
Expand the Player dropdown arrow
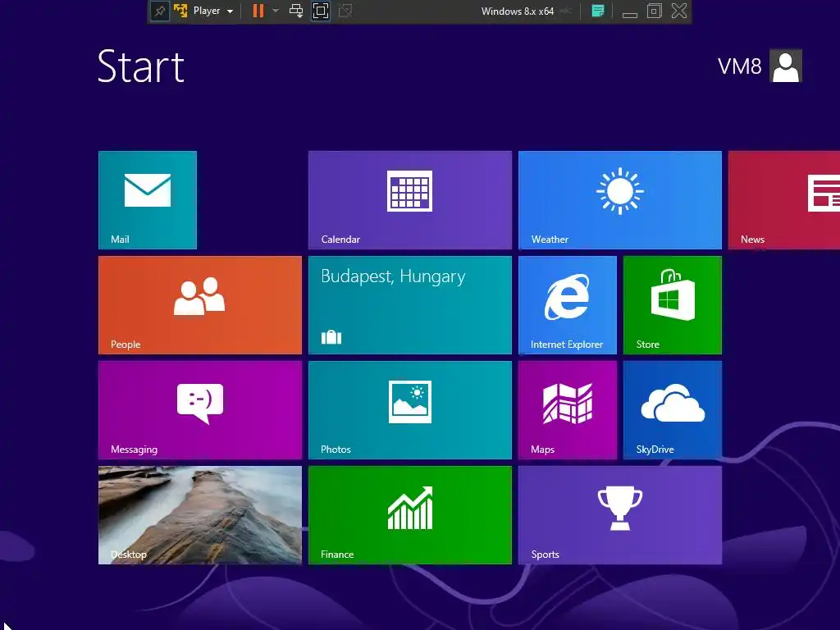pyautogui.click(x=230, y=11)
